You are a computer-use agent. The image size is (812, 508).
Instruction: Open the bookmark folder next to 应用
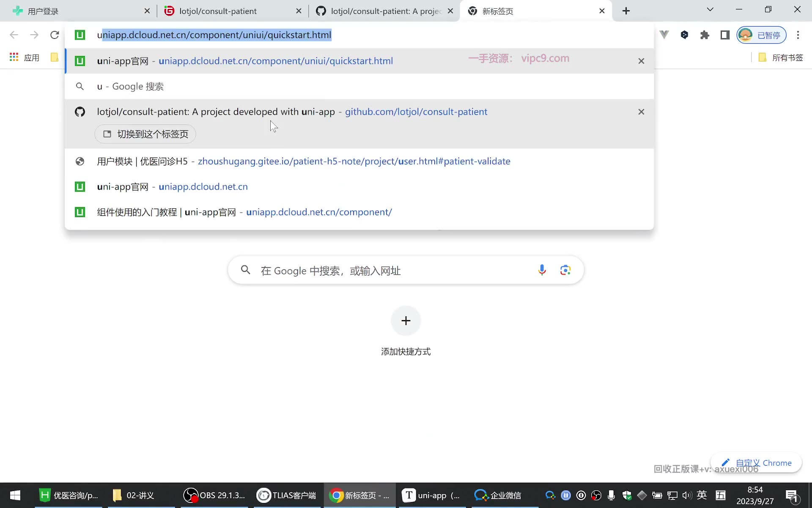(54, 57)
